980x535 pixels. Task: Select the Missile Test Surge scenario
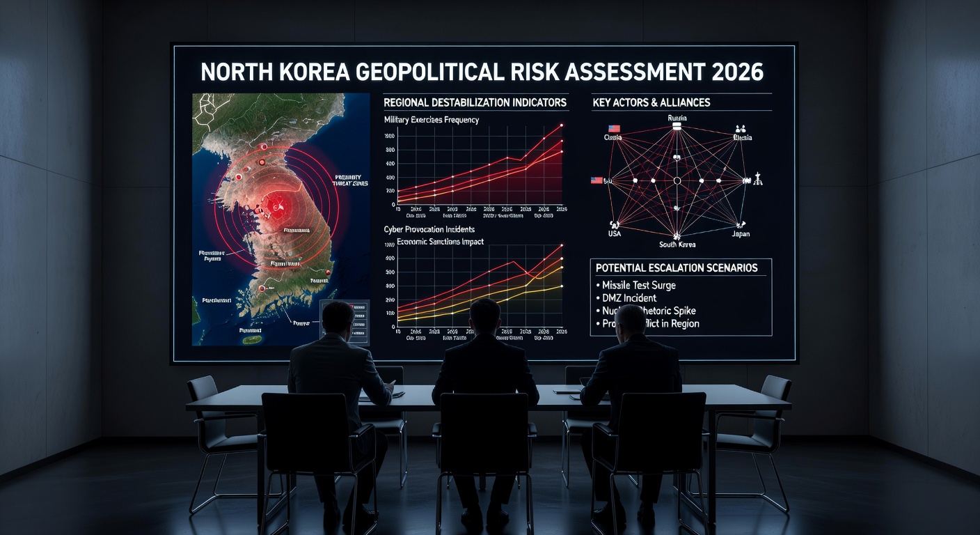(640, 285)
